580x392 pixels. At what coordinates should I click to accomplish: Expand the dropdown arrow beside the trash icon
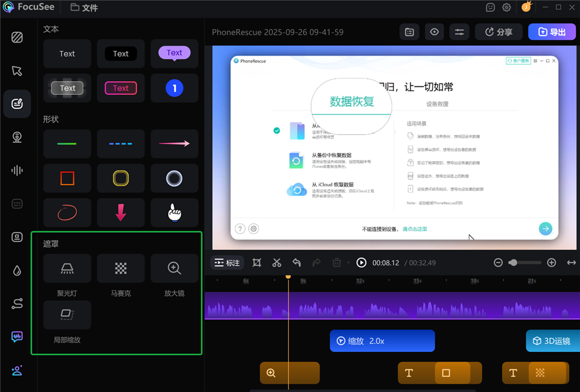click(348, 263)
